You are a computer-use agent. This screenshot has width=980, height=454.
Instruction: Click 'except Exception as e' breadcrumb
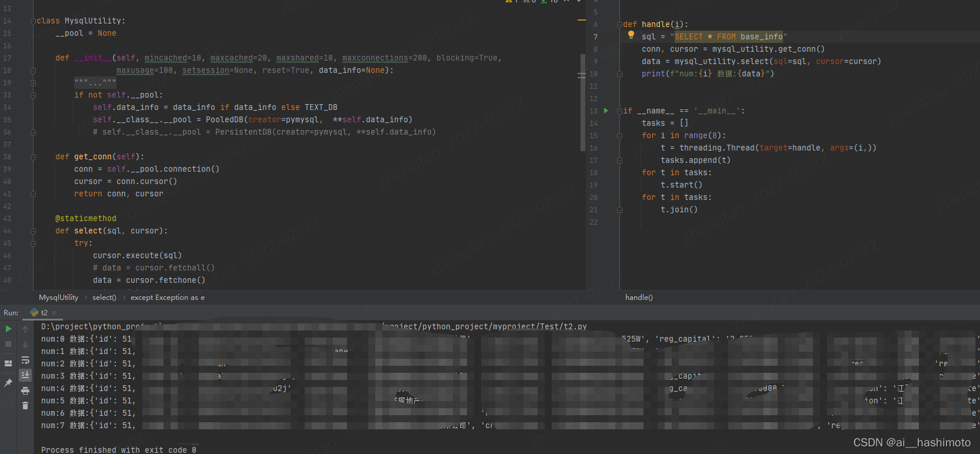[x=168, y=298]
